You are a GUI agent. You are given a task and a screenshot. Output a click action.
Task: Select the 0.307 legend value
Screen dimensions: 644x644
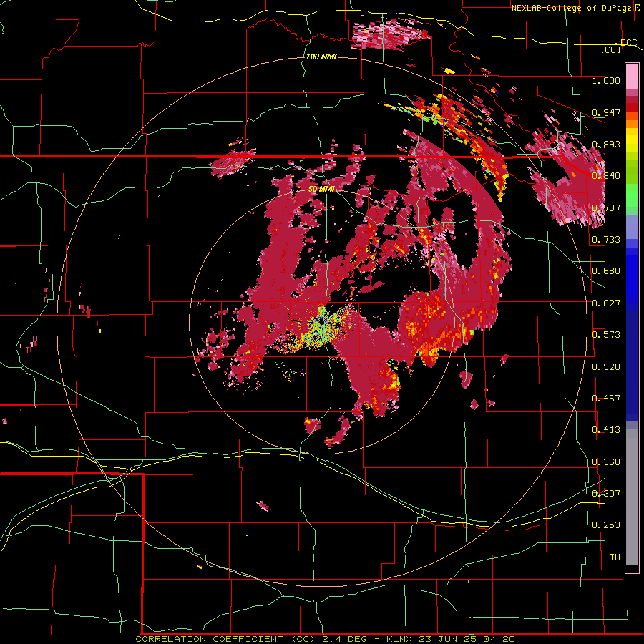click(x=606, y=494)
